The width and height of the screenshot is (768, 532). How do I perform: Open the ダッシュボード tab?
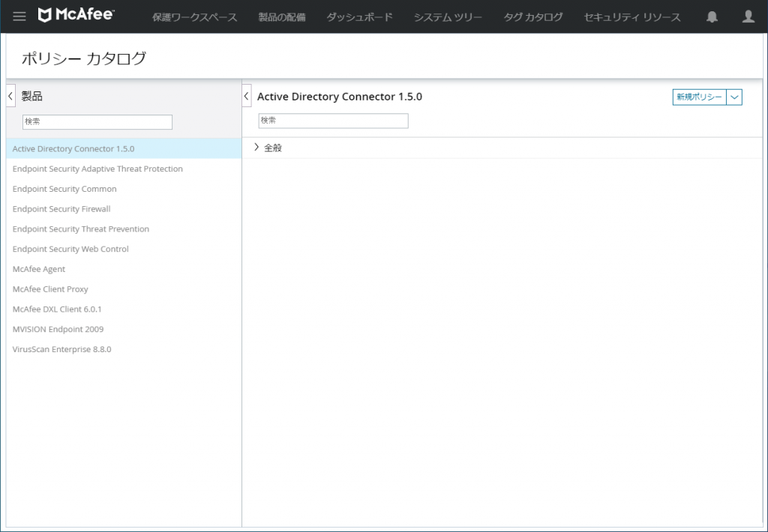[x=359, y=17]
